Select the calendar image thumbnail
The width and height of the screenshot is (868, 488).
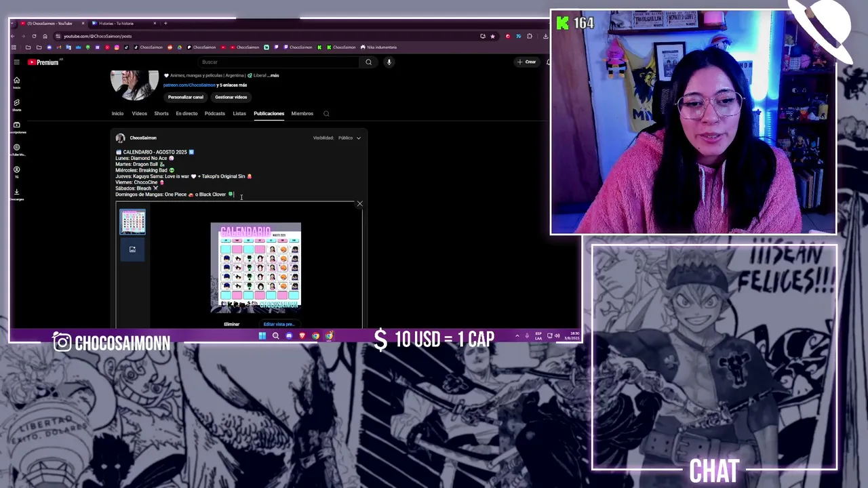132,222
